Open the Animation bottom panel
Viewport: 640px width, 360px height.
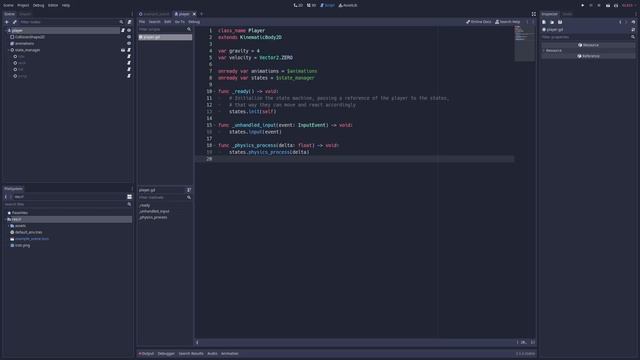click(229, 353)
